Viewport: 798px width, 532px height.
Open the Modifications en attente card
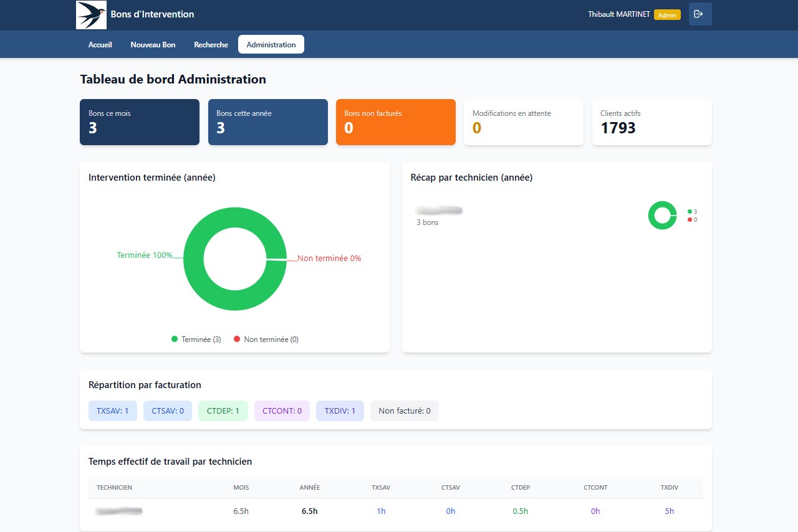tap(523, 122)
